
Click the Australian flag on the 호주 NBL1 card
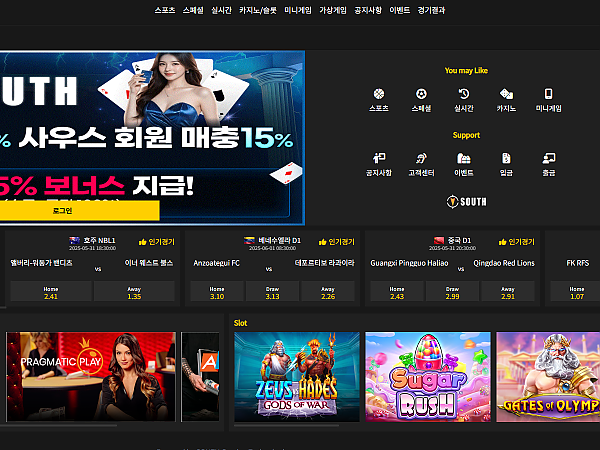pyautogui.click(x=74, y=240)
